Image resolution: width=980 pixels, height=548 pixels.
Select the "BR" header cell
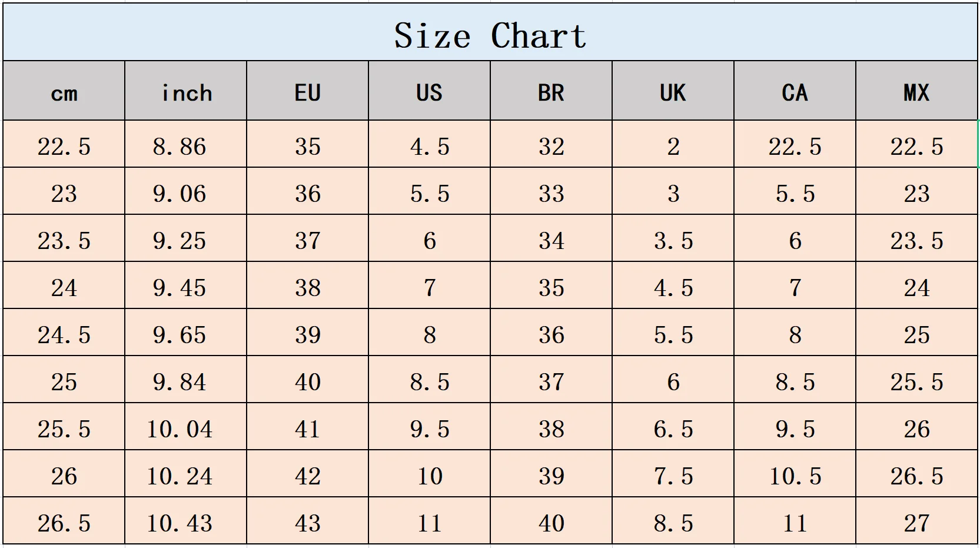click(551, 92)
